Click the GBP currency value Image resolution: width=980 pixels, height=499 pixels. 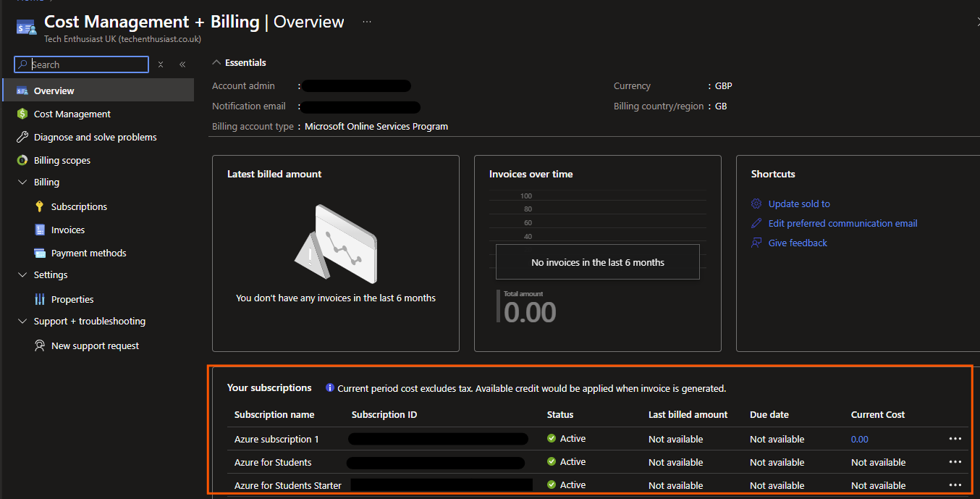tap(724, 85)
